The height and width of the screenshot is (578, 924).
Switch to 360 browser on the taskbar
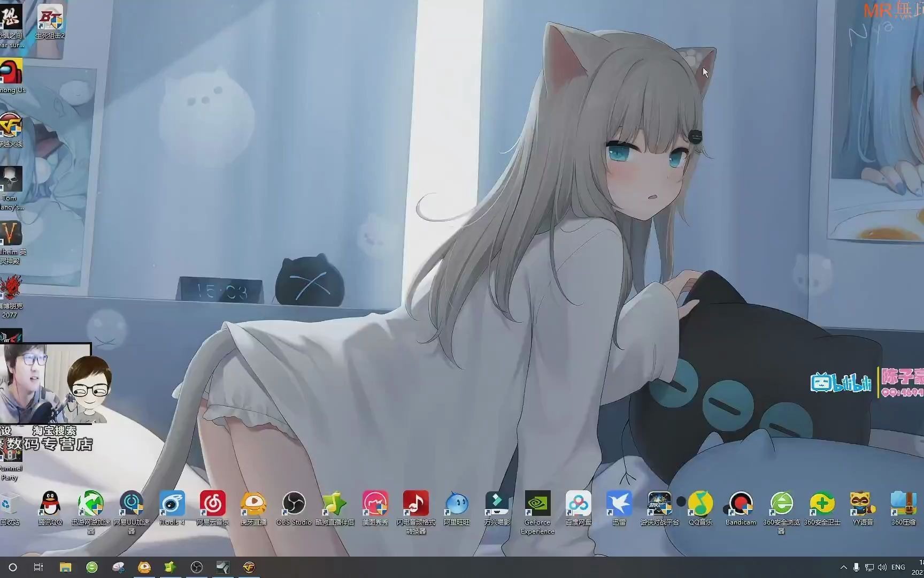[x=92, y=567]
